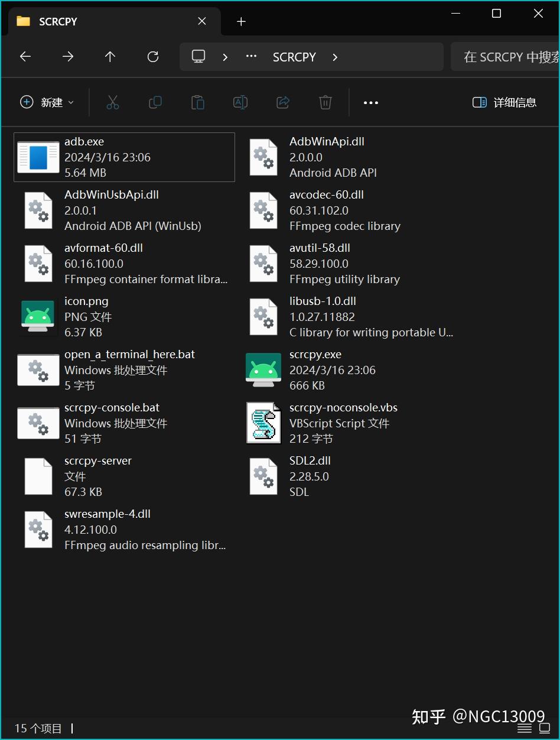Refresh the folder view
The height and width of the screenshot is (740, 560).
pyautogui.click(x=152, y=56)
